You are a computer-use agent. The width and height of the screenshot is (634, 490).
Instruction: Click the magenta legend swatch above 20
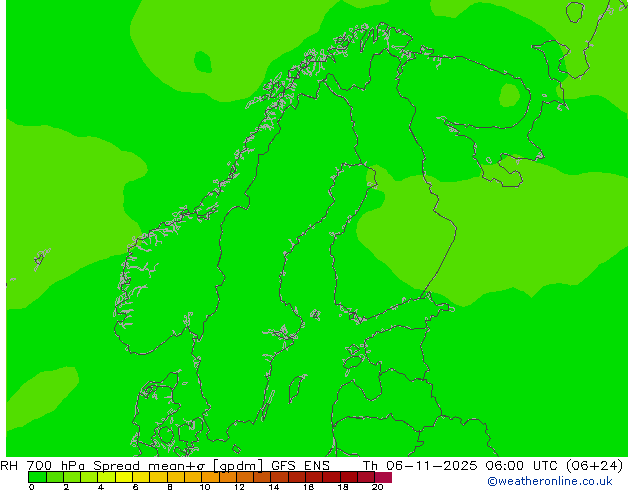(383, 477)
